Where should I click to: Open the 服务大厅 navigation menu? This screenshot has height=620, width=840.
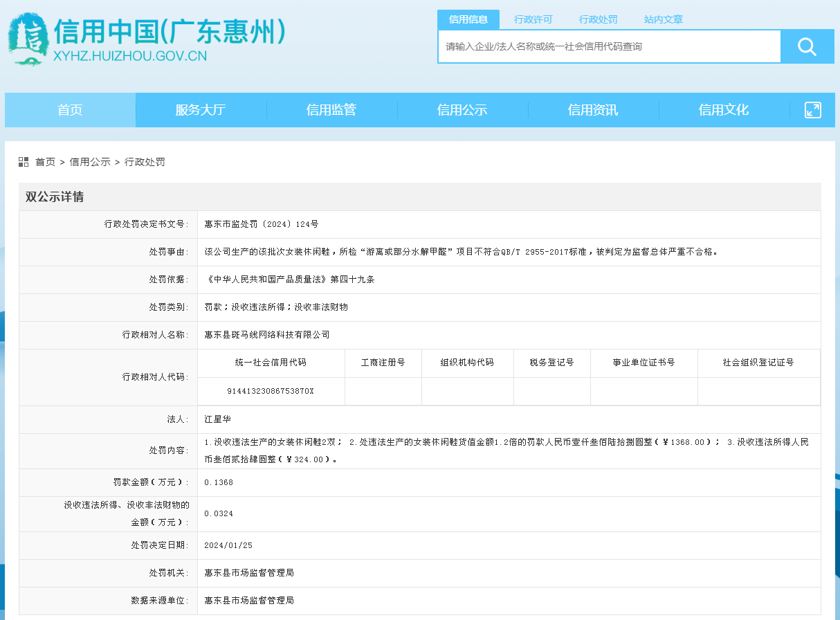201,110
